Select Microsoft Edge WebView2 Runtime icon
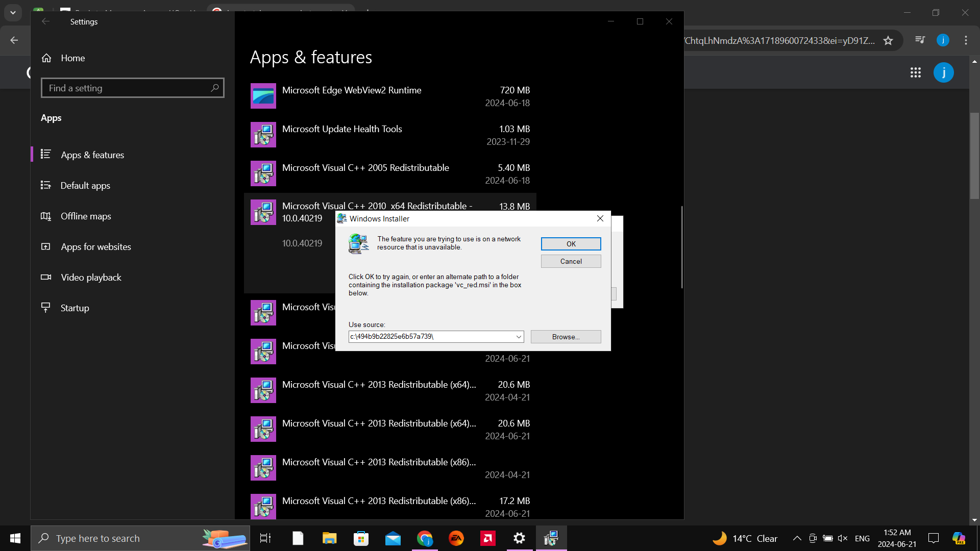 click(x=263, y=96)
